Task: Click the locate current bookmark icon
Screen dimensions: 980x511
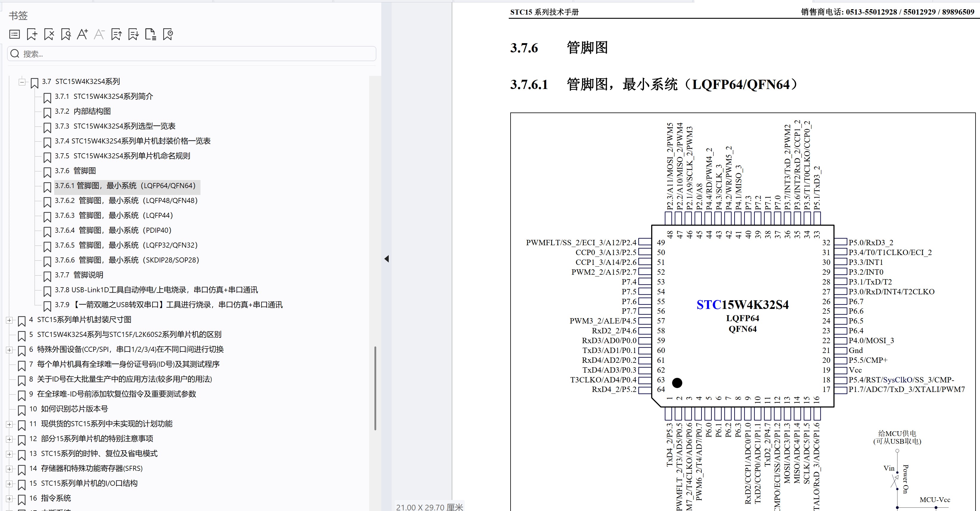Action: pos(168,35)
